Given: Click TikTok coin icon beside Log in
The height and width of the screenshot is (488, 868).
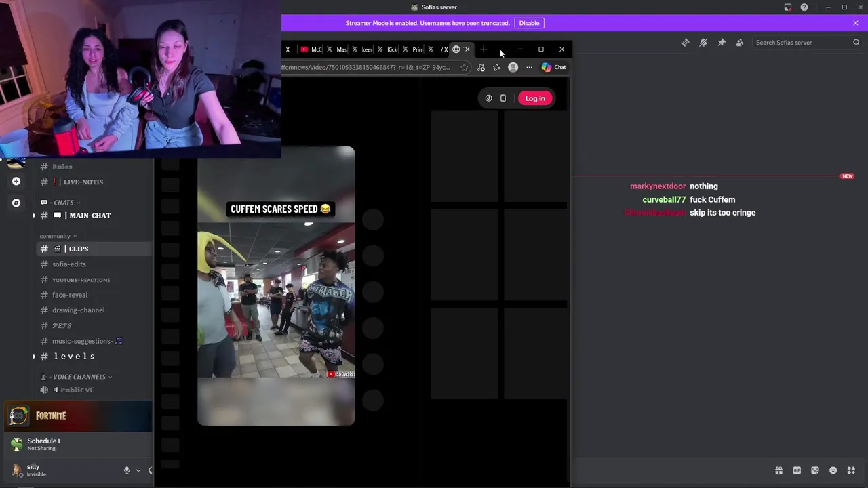Looking at the screenshot, I should (488, 98).
